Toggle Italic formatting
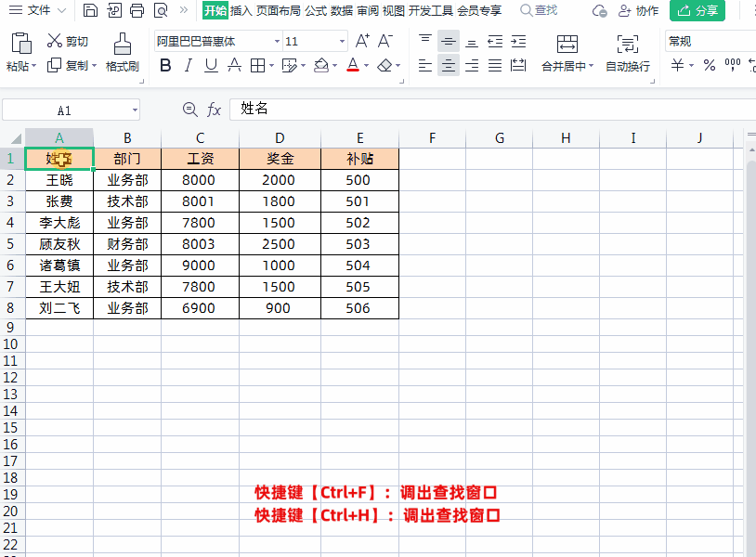Viewport: 756px width, 557px height. point(188,65)
